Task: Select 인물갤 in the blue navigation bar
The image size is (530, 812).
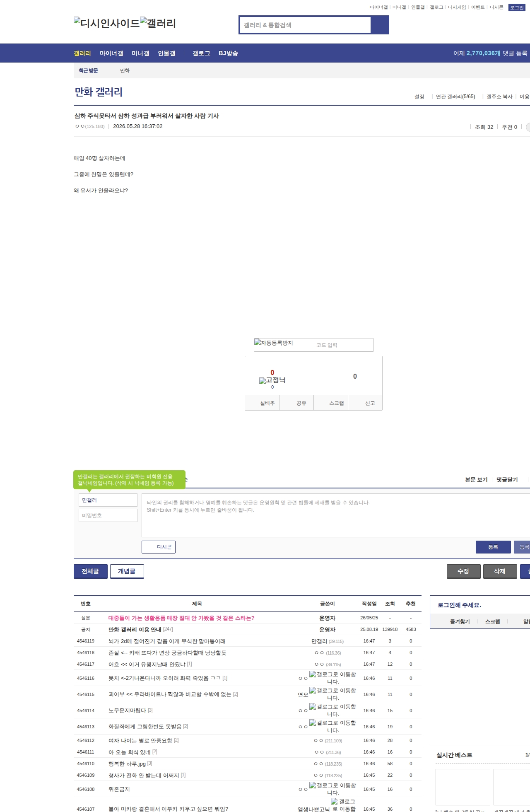Action: [166, 53]
